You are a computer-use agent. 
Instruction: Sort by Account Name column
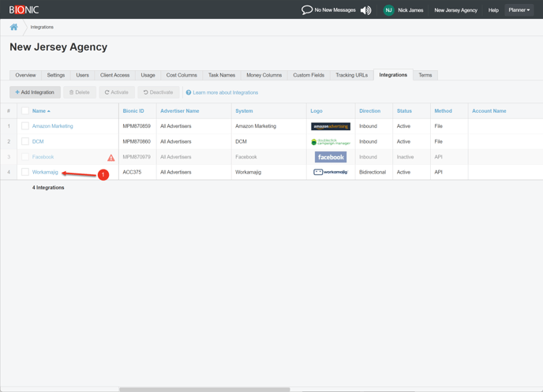coord(489,111)
